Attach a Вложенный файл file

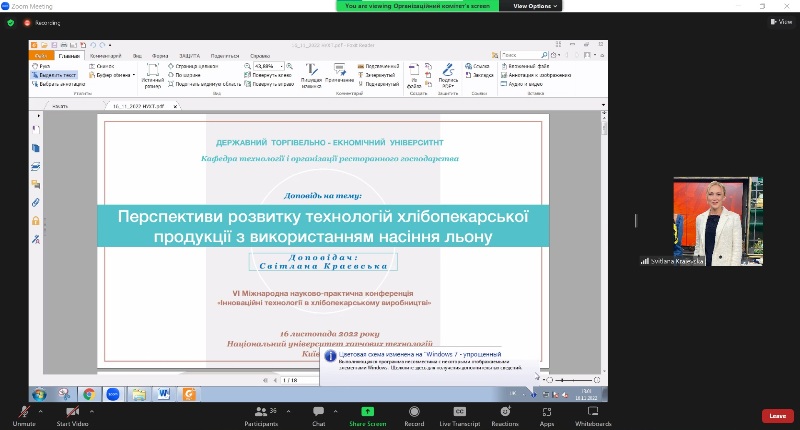click(x=525, y=66)
